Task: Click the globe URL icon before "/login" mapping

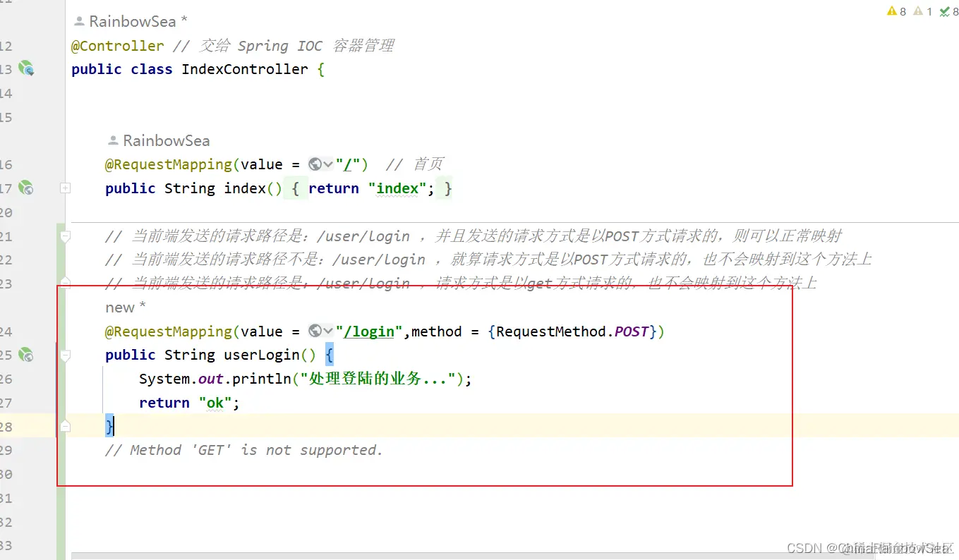Action: [315, 331]
